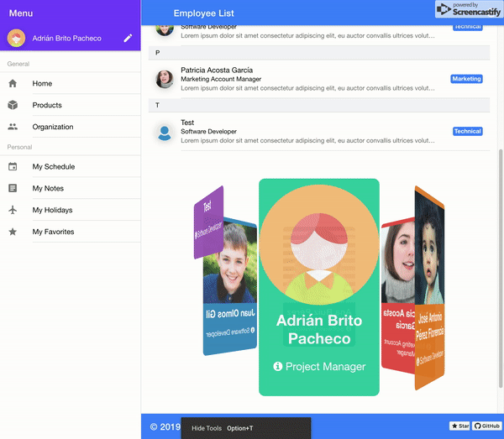Click the My Schedule calendar icon
The image size is (504, 439).
[x=13, y=167]
